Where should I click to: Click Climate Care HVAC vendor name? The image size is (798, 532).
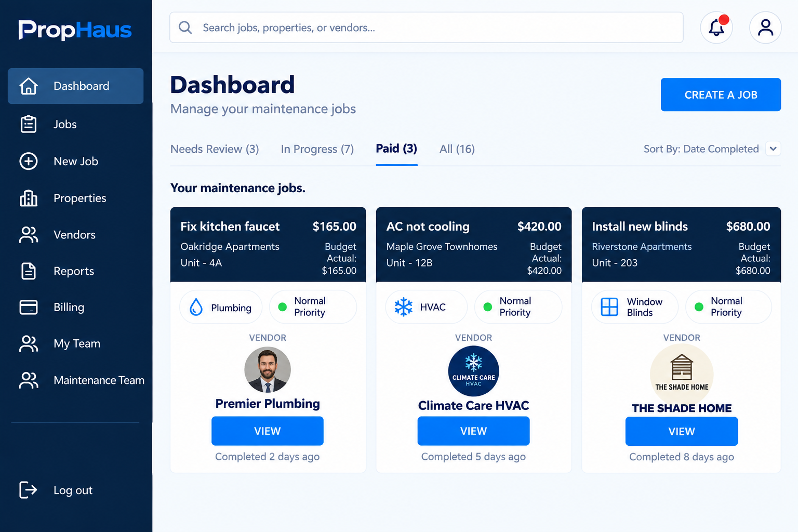tap(474, 406)
